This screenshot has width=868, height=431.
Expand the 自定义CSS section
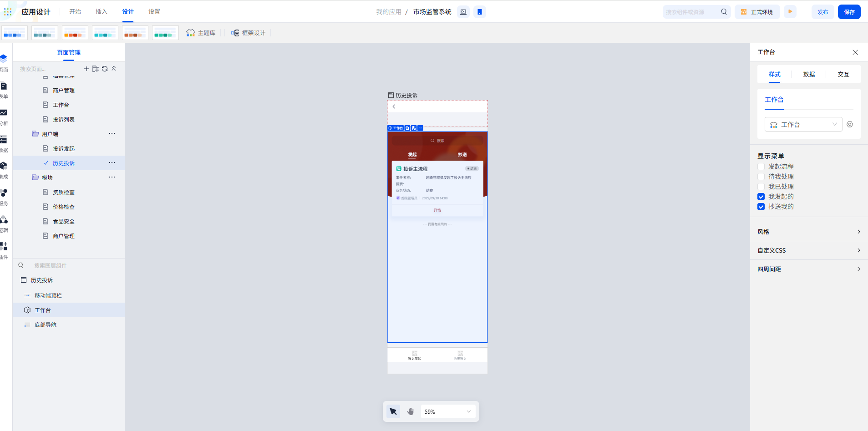(x=809, y=250)
